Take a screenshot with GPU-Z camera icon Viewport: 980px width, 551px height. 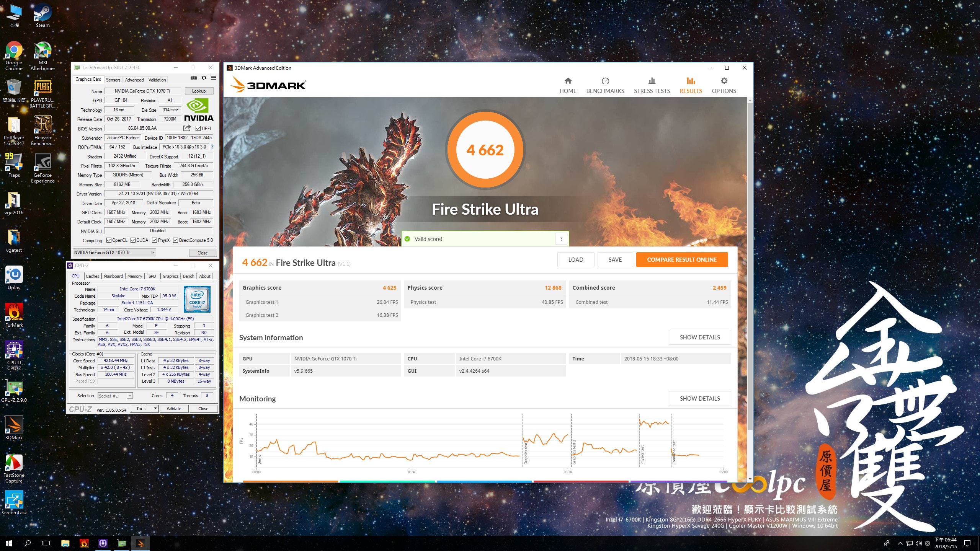194,78
